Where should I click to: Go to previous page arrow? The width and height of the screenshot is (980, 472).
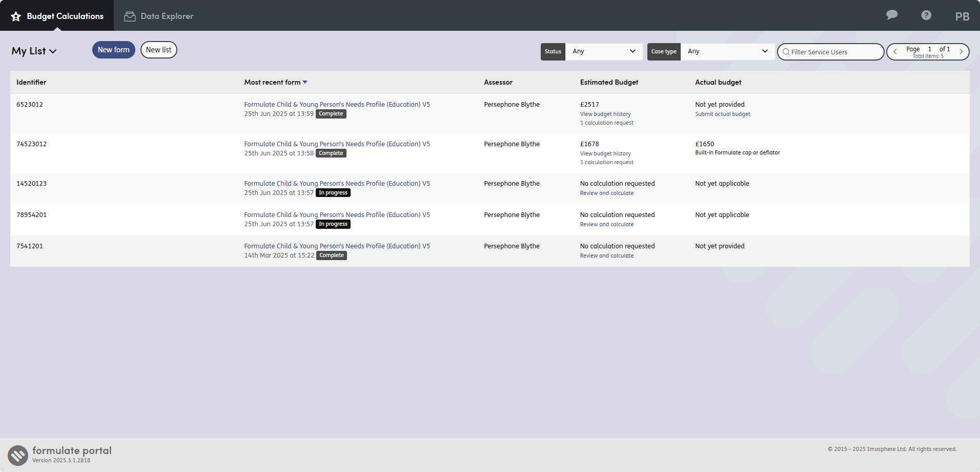895,51
